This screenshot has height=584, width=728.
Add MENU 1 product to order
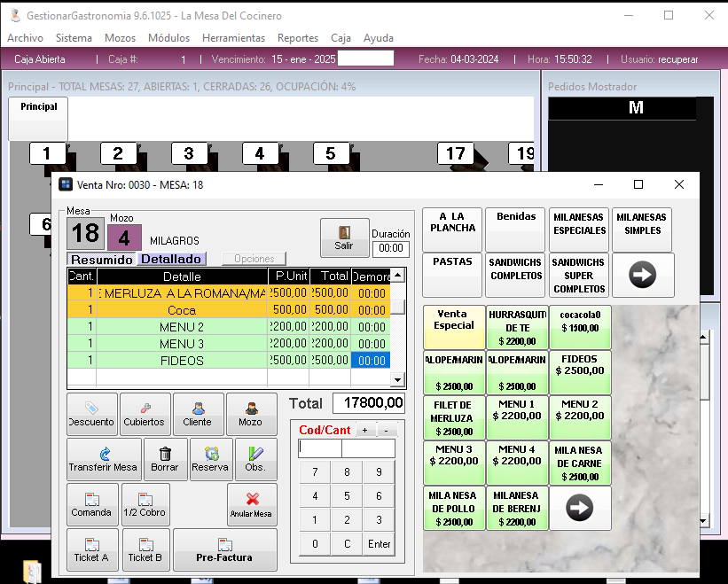click(516, 417)
